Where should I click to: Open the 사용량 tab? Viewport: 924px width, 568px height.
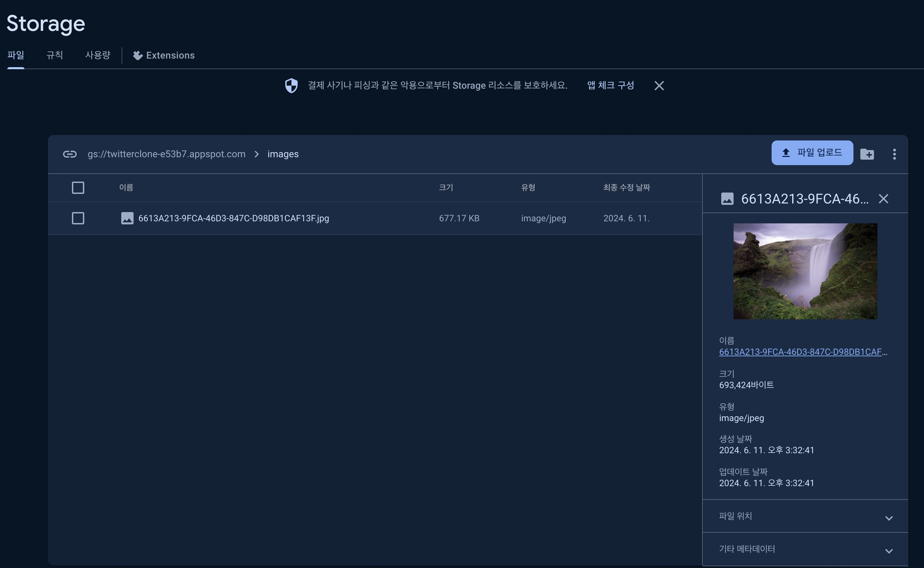click(98, 55)
